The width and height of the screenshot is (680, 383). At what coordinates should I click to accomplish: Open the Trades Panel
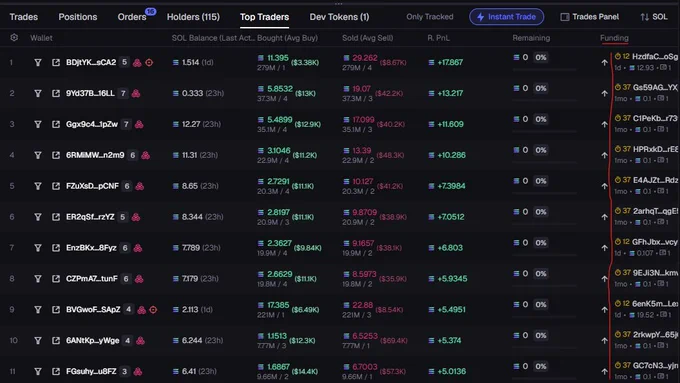click(x=590, y=17)
